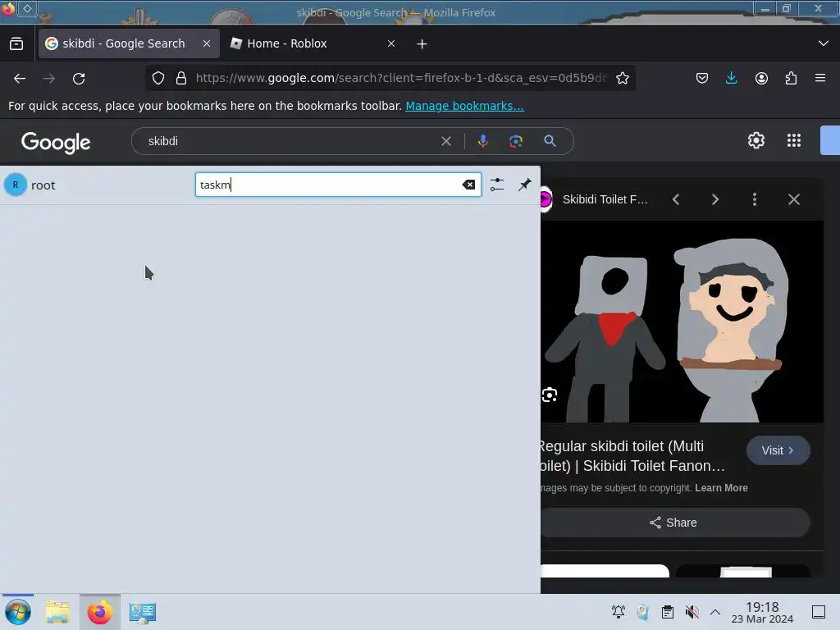Screen dimensions: 840x630
Task: Expand hidden system tray icons
Action: coord(715,612)
